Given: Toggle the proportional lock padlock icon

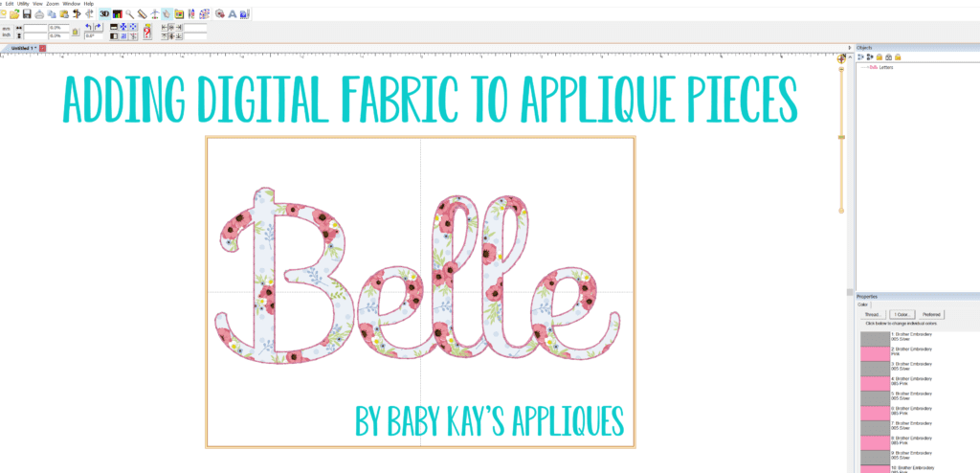Looking at the screenshot, I should coord(75,32).
